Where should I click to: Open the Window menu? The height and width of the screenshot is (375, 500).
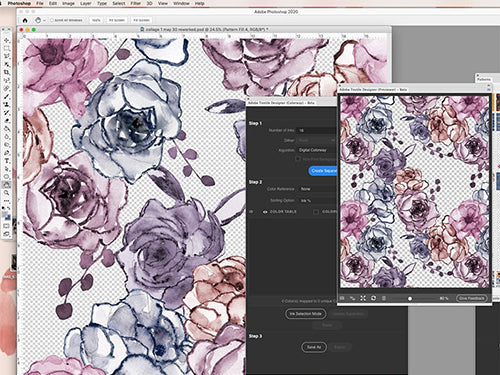pos(180,3)
